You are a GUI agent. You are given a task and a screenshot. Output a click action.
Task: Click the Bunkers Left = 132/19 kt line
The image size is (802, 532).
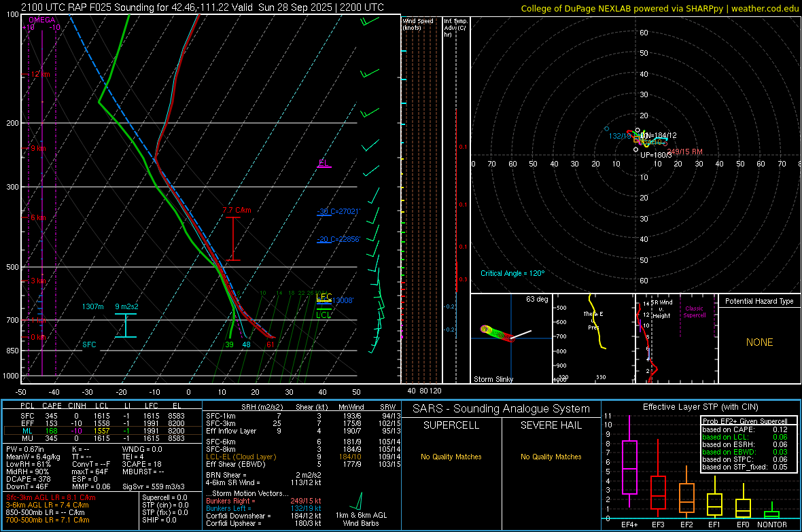click(264, 508)
